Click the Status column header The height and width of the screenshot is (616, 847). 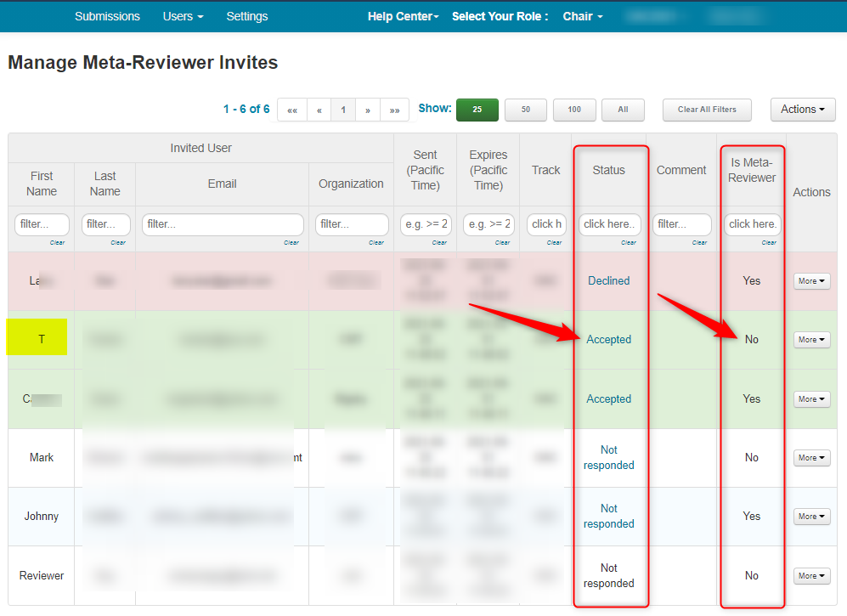609,170
